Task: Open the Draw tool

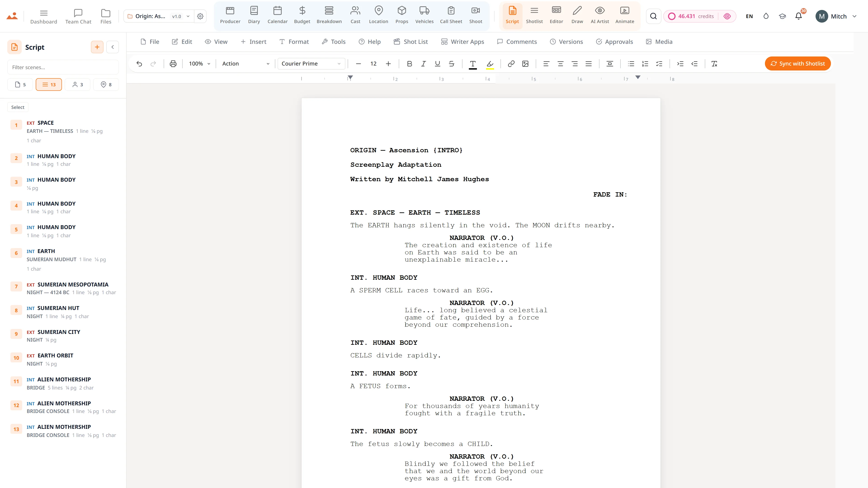Action: (x=577, y=16)
